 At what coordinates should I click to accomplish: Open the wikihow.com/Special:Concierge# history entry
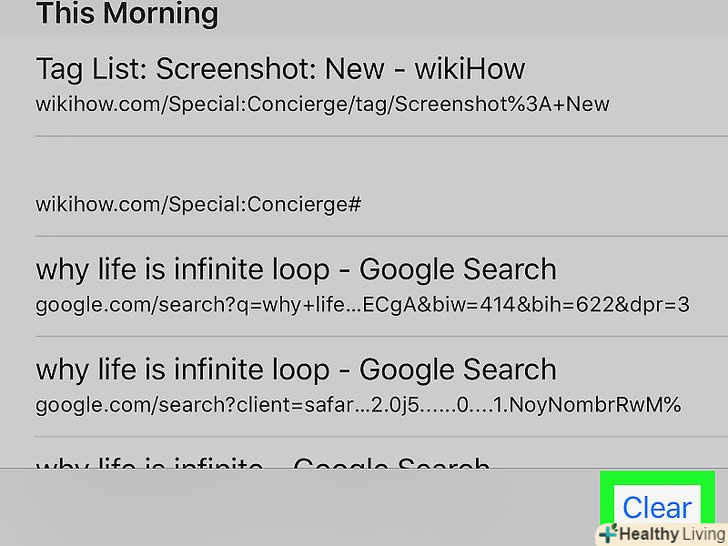coord(198,205)
